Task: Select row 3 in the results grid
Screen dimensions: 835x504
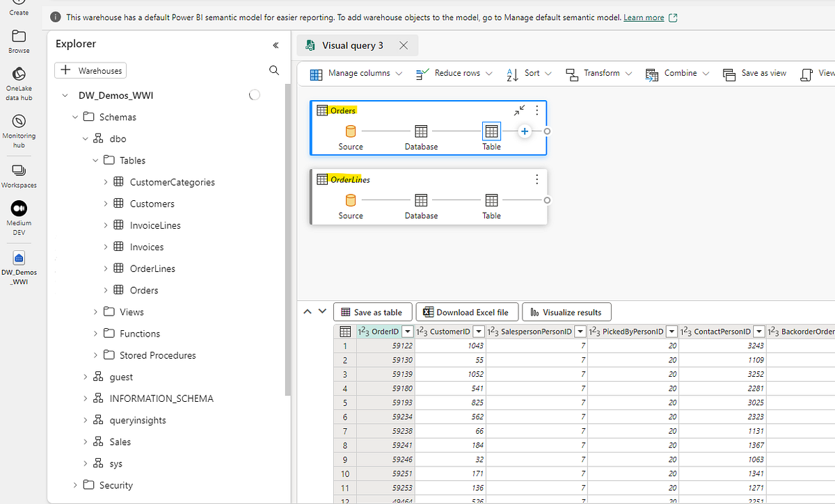Action: coord(345,374)
